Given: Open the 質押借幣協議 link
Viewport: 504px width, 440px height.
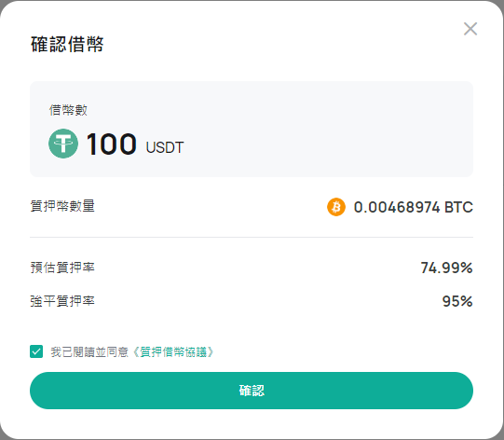Looking at the screenshot, I should [173, 351].
